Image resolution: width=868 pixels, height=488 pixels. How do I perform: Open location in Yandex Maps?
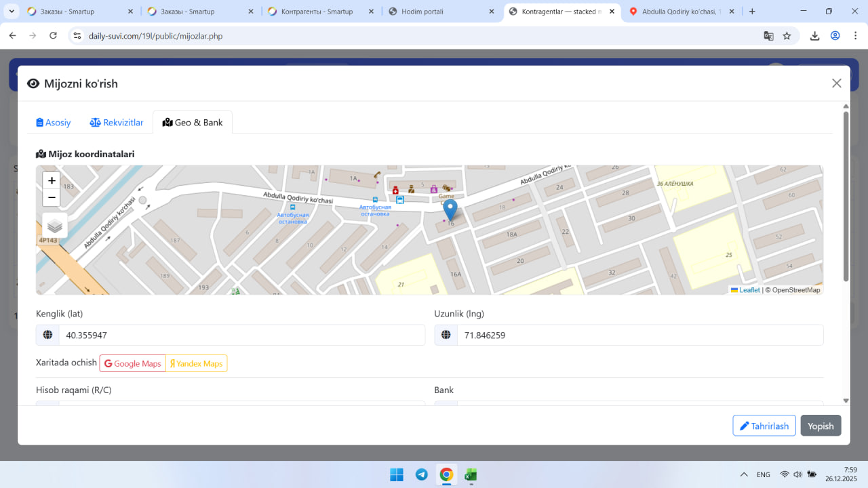(197, 364)
